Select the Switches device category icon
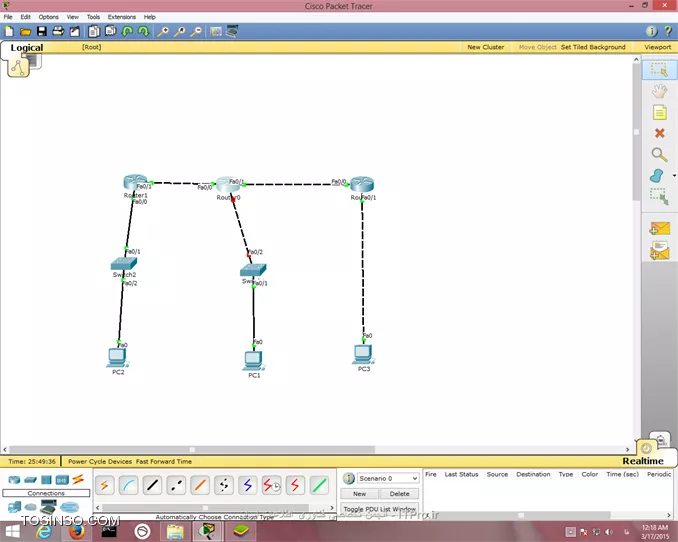This screenshot has height=542, width=678. coord(30,480)
